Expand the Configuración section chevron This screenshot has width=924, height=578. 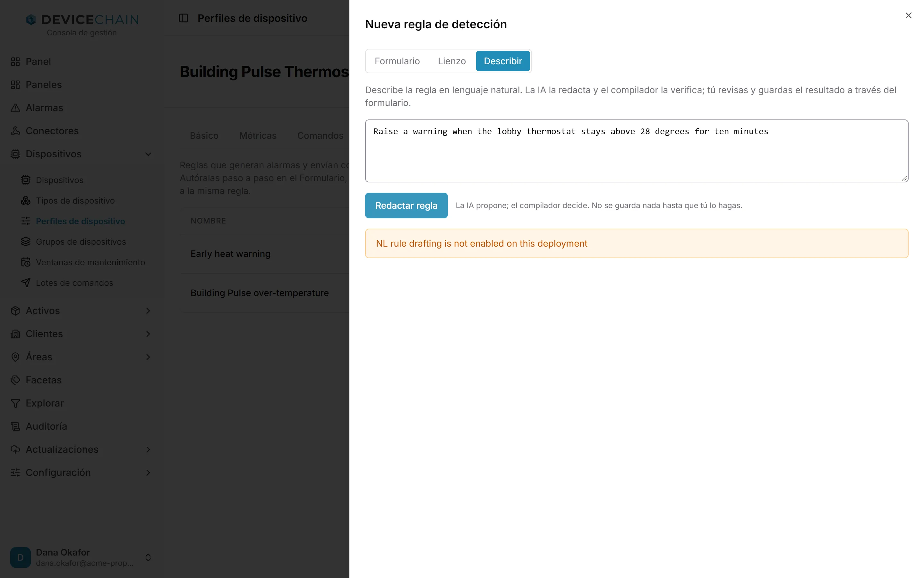(x=148, y=472)
